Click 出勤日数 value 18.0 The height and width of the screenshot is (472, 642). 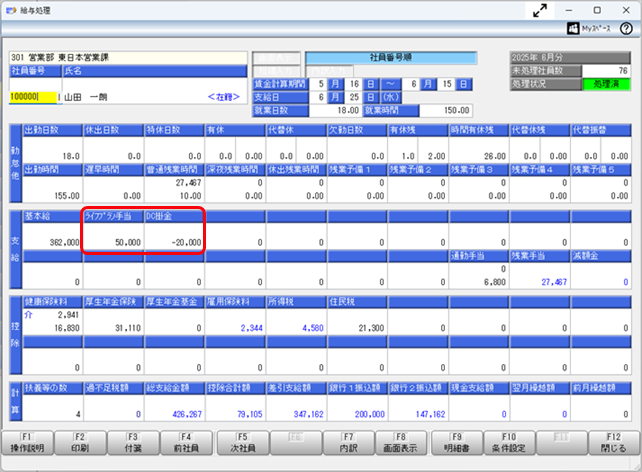(71, 156)
